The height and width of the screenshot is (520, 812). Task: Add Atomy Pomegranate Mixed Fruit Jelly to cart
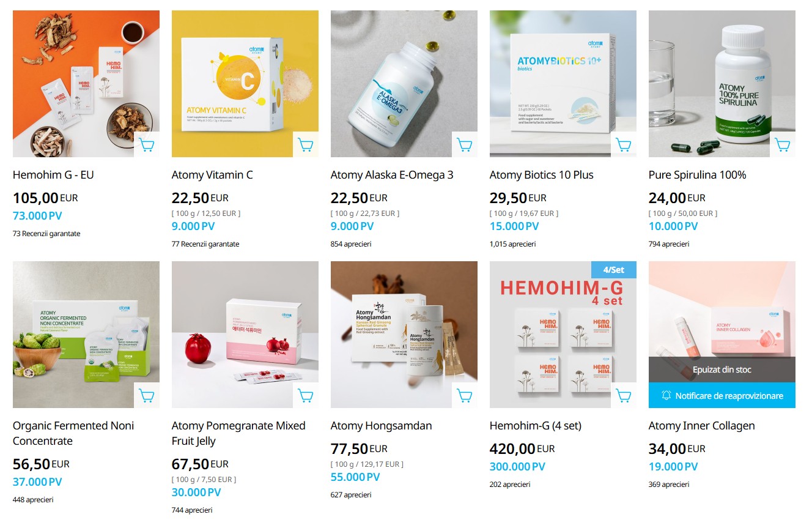pos(306,396)
